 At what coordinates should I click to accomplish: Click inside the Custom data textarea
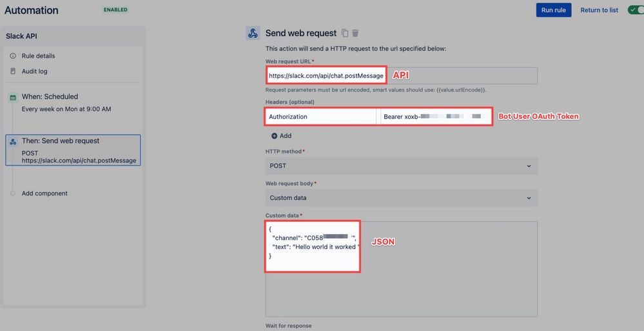(x=401, y=269)
